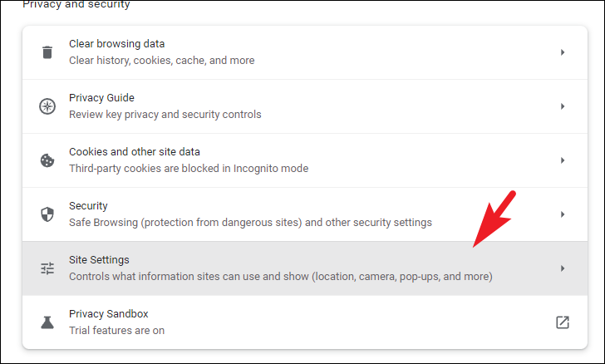The image size is (605, 364).
Task: Click the trash can icon
Action: [47, 52]
